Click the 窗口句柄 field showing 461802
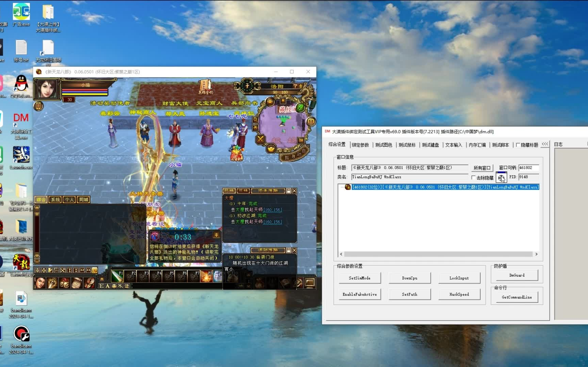This screenshot has height=367, width=588. click(x=529, y=168)
